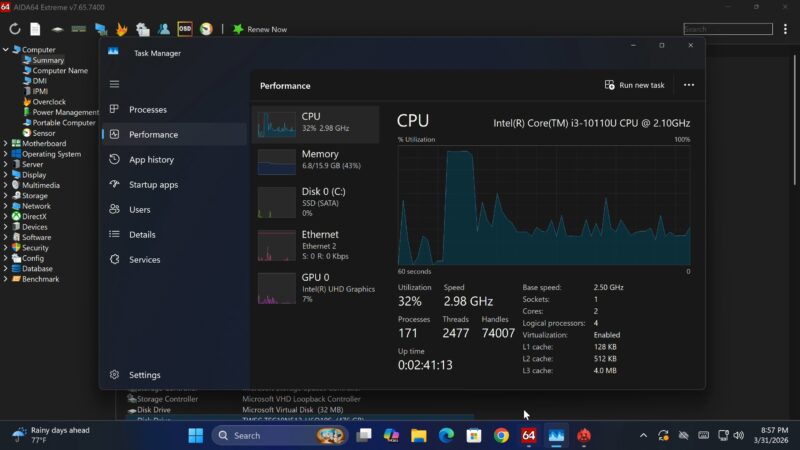Open the Processes page in Task Manager

pos(174,109)
